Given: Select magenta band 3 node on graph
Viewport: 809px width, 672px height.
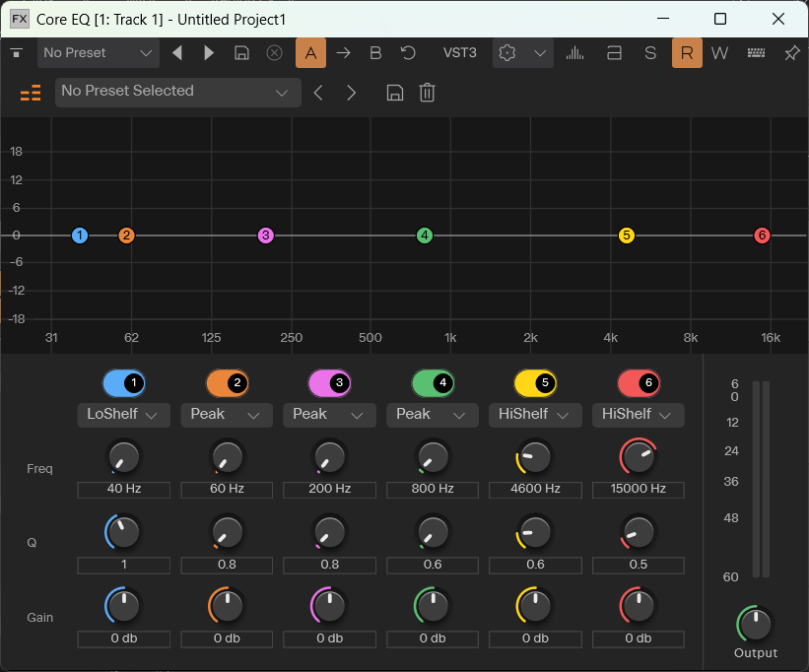Looking at the screenshot, I should click(x=266, y=235).
